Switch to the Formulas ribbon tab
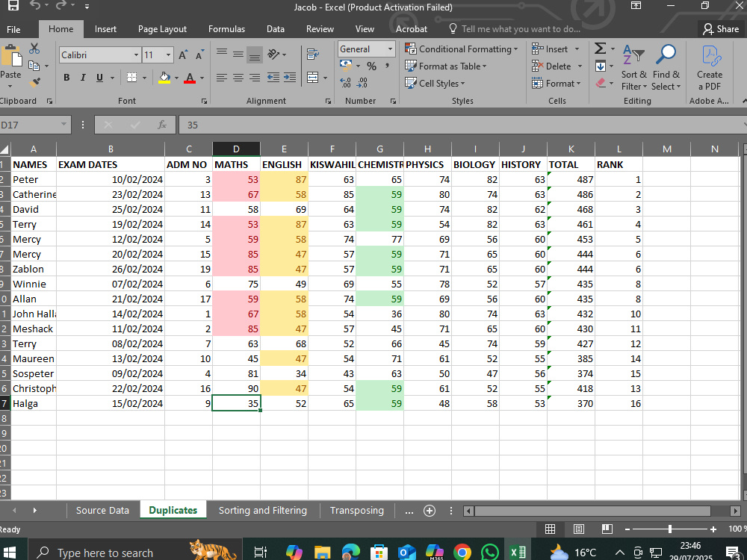 coord(226,29)
